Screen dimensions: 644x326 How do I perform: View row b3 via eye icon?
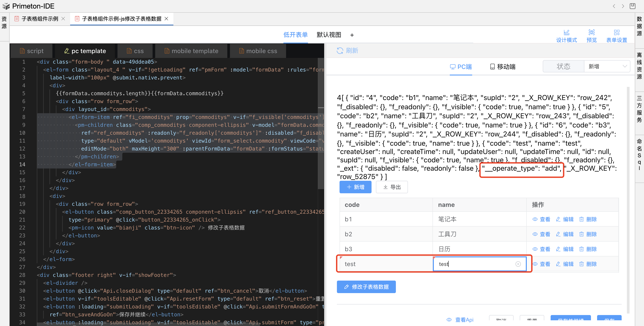coord(535,249)
